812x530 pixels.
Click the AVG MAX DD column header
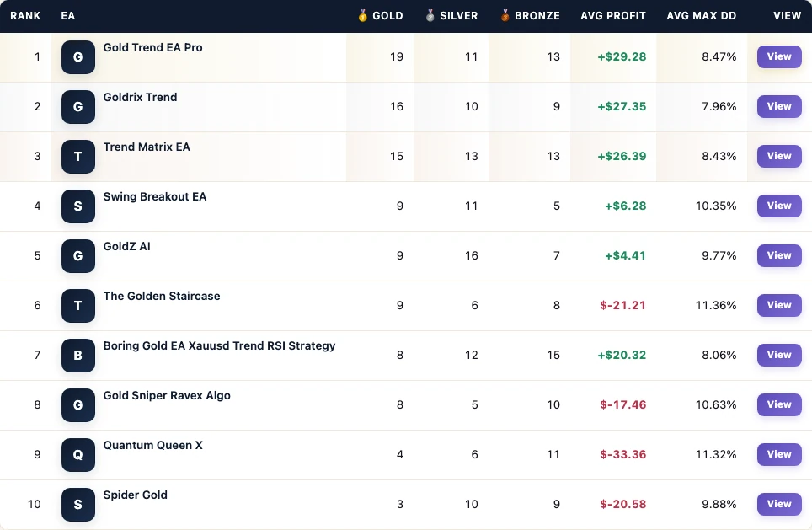pyautogui.click(x=701, y=16)
